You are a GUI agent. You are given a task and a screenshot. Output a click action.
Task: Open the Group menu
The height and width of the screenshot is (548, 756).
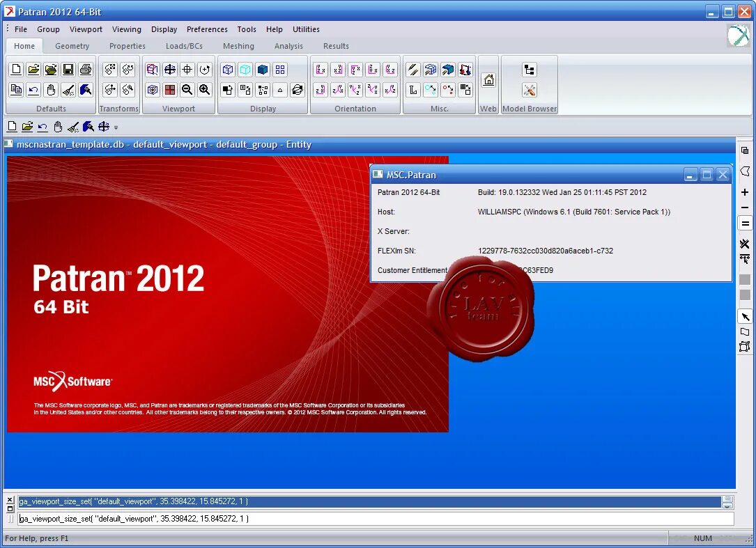[48, 29]
